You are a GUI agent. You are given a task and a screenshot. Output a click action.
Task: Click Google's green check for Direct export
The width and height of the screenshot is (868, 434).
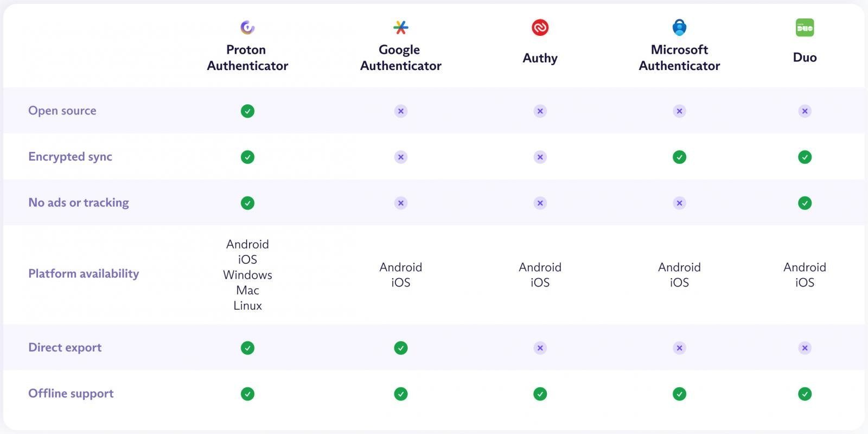coord(400,348)
